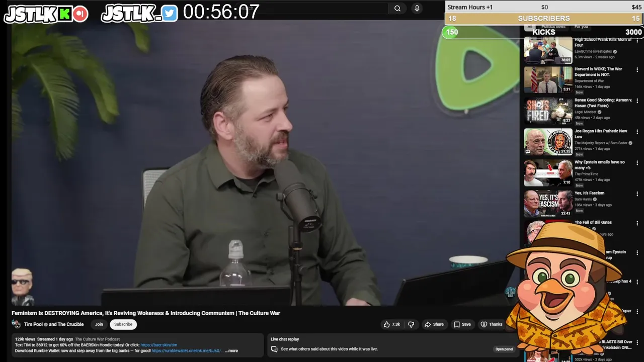Click title 'Why Epstein emails have so many ='s'
This screenshot has width=644, height=362.
pos(600,165)
